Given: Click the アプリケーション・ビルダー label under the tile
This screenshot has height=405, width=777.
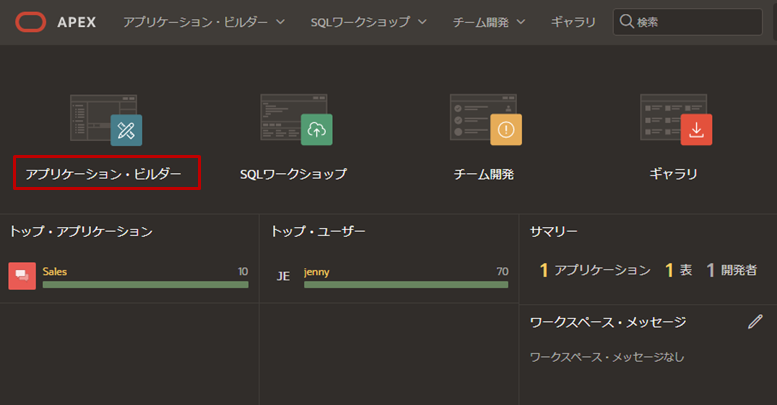Looking at the screenshot, I should pos(104,174).
